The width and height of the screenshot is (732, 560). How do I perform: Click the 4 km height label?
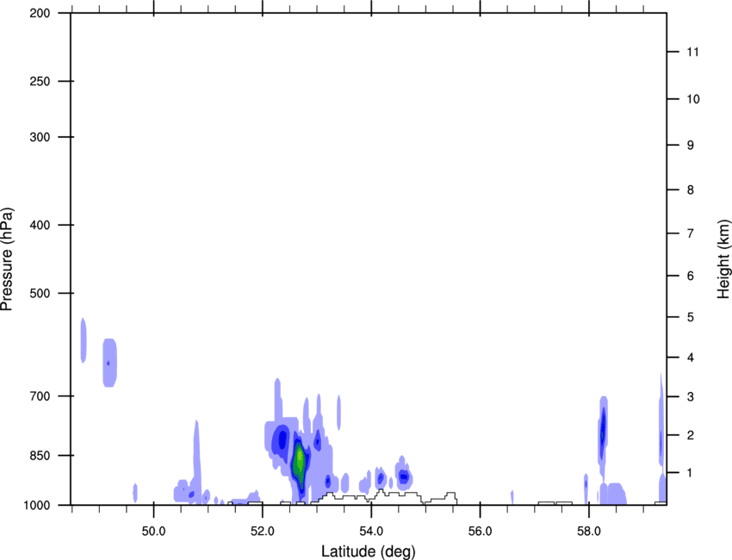691,358
